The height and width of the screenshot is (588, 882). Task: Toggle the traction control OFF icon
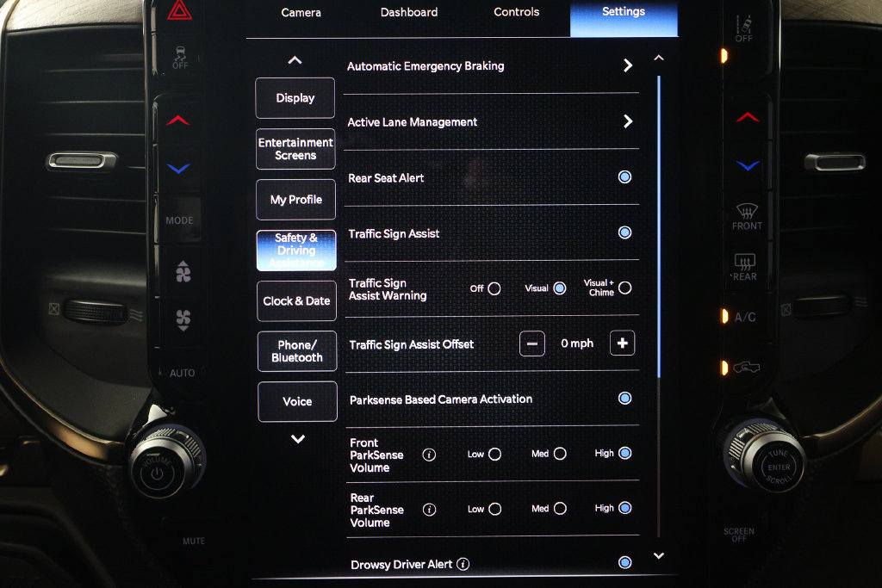pyautogui.click(x=180, y=58)
